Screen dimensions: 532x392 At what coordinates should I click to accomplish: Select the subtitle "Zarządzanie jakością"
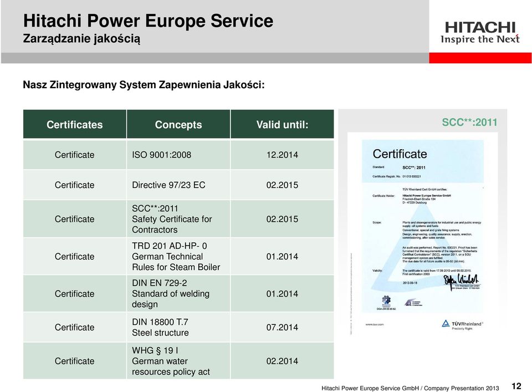coord(81,39)
